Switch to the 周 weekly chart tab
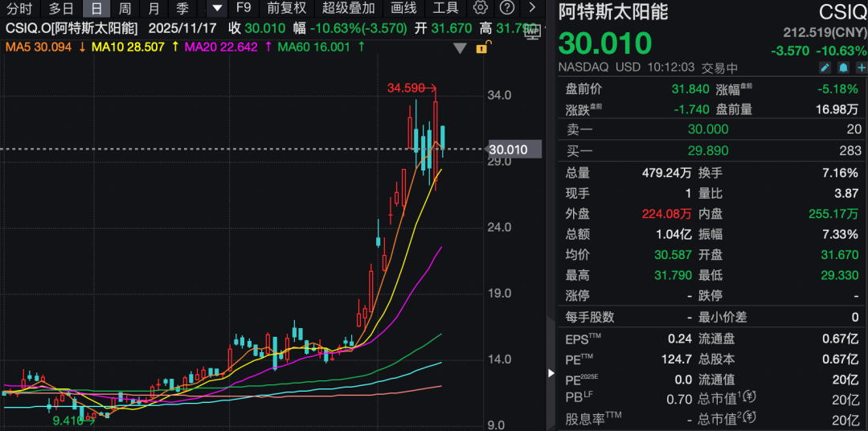The width and height of the screenshot is (868, 431). [125, 8]
